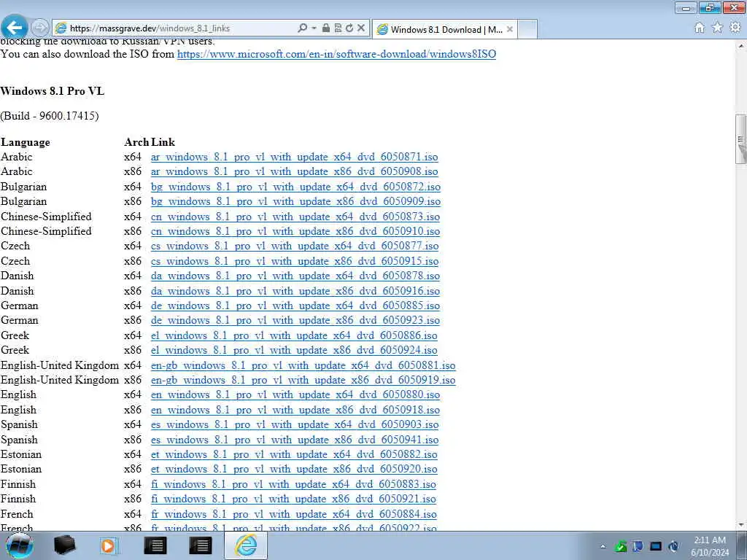The width and height of the screenshot is (747, 560).
Task: Open a new blank tab
Action: [x=527, y=29]
